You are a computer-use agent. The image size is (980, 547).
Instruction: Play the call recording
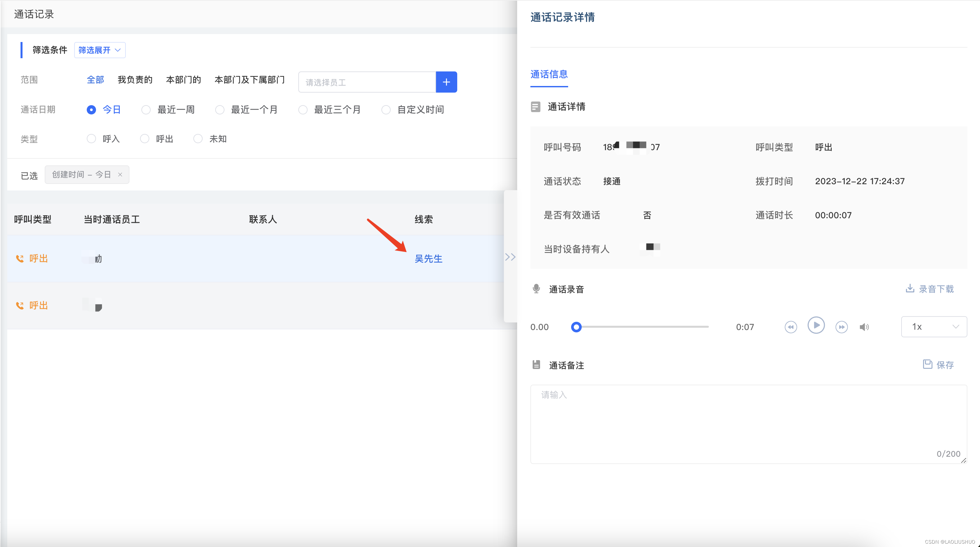(816, 325)
